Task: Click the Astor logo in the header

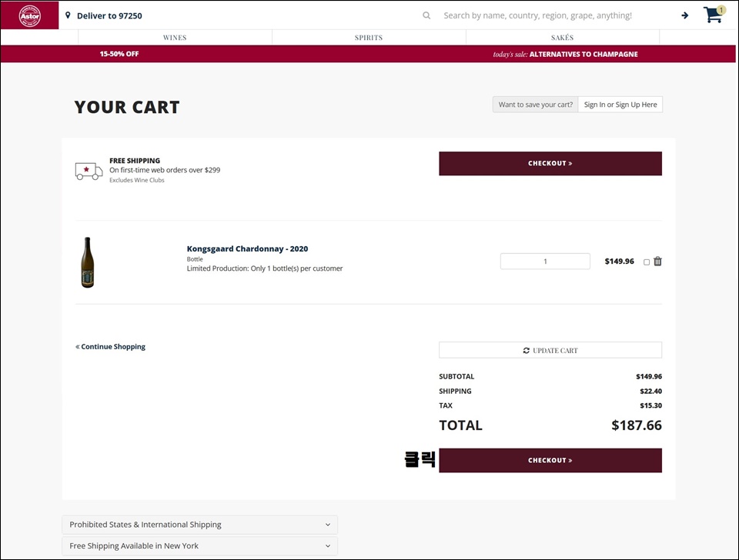Action: click(x=30, y=15)
